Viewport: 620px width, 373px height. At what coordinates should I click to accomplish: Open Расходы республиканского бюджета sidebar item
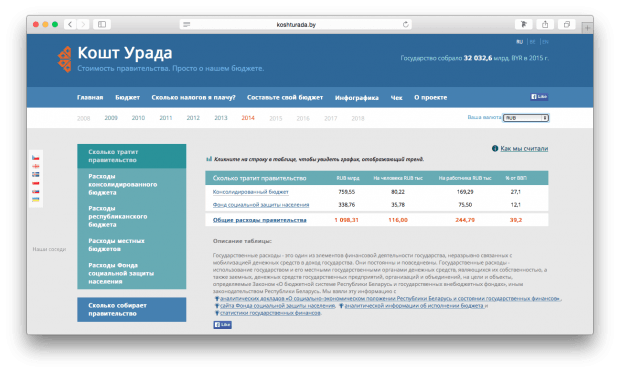click(x=118, y=216)
